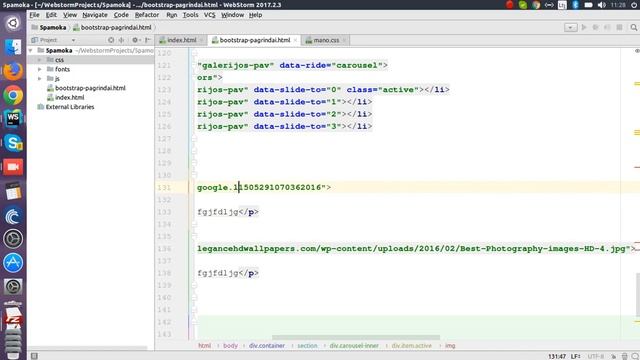Open Skype from the dock
This screenshot has height=360, width=640.
[x=13, y=143]
